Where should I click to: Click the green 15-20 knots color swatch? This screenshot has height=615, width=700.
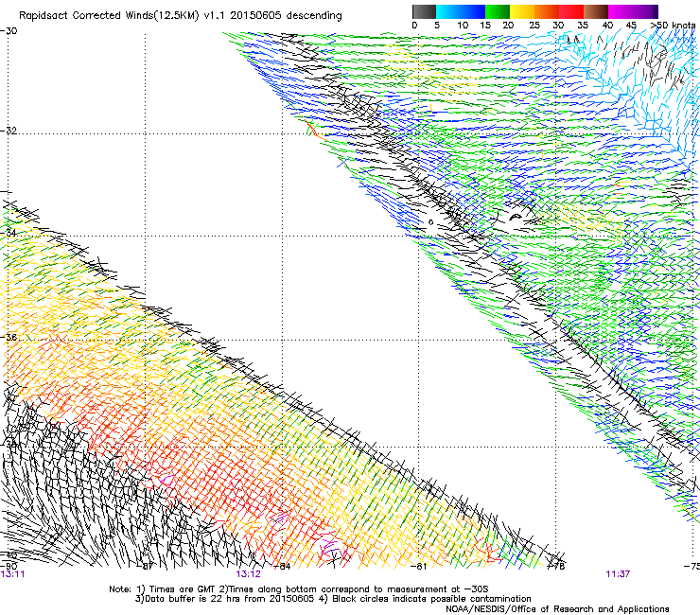498,11
